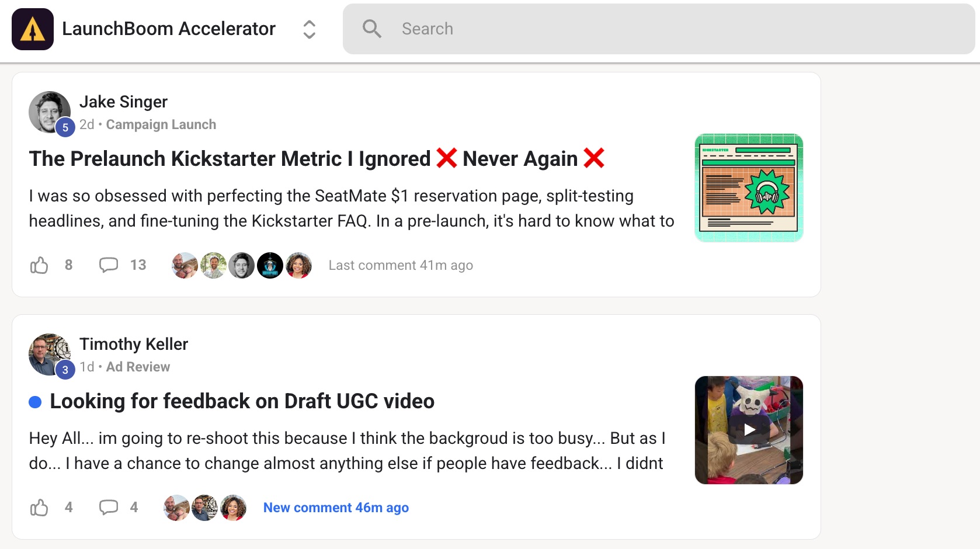Screen dimensions: 980x549
Task: Click the LaunchBoom Accelerator community name
Action: [168, 29]
